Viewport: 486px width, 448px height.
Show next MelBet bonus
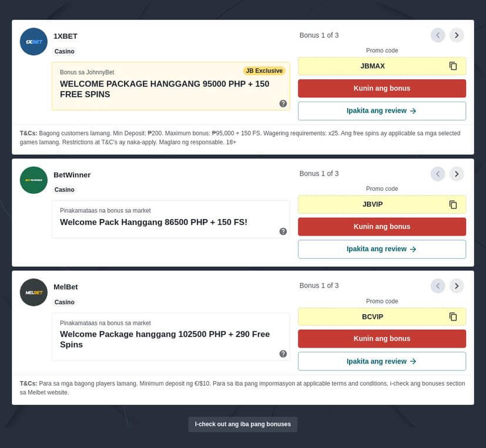pos(457,286)
